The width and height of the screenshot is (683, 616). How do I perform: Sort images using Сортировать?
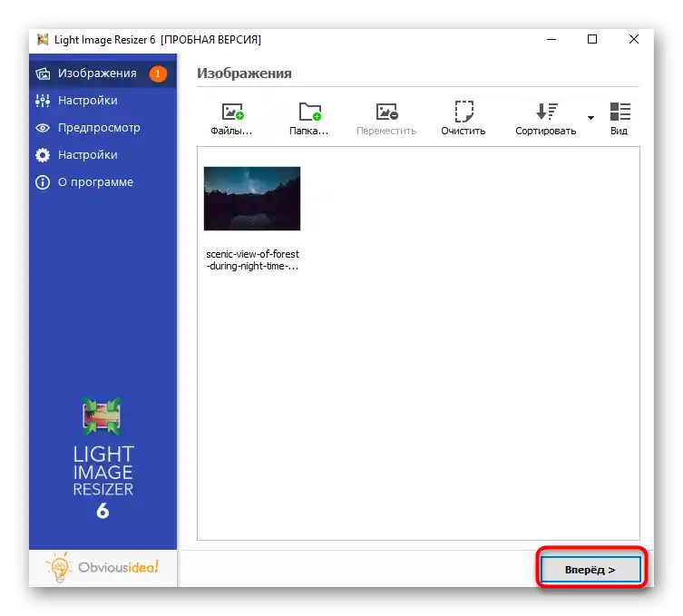[546, 119]
